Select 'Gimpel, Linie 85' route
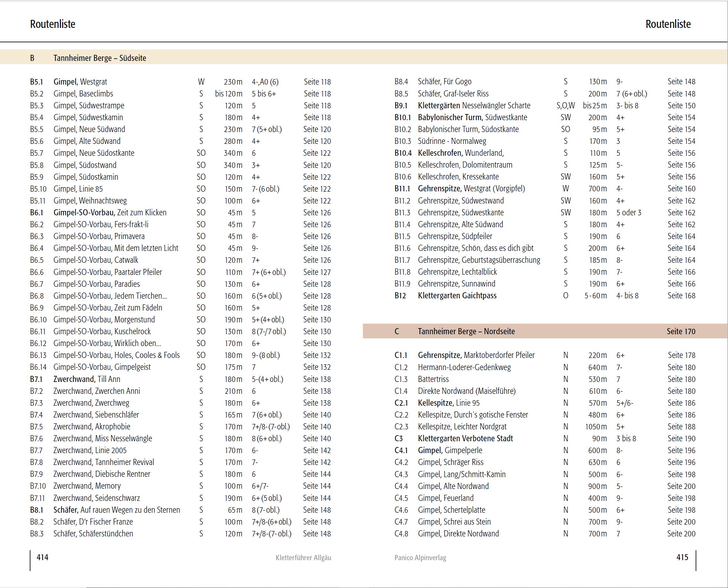728x588 pixels. 78,189
